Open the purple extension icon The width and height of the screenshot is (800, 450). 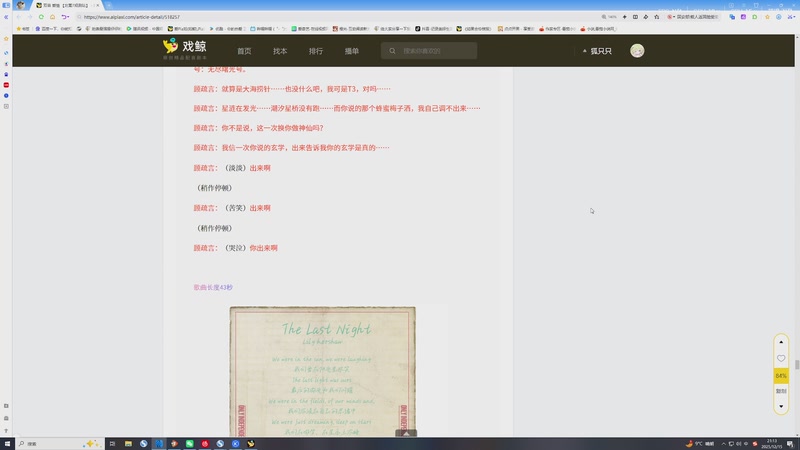[x=743, y=17]
